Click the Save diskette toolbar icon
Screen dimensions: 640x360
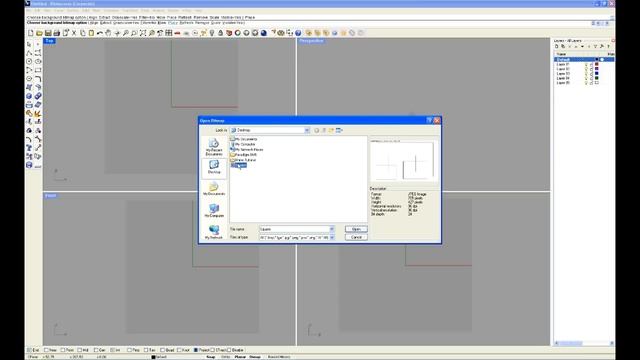pyautogui.click(x=48, y=33)
